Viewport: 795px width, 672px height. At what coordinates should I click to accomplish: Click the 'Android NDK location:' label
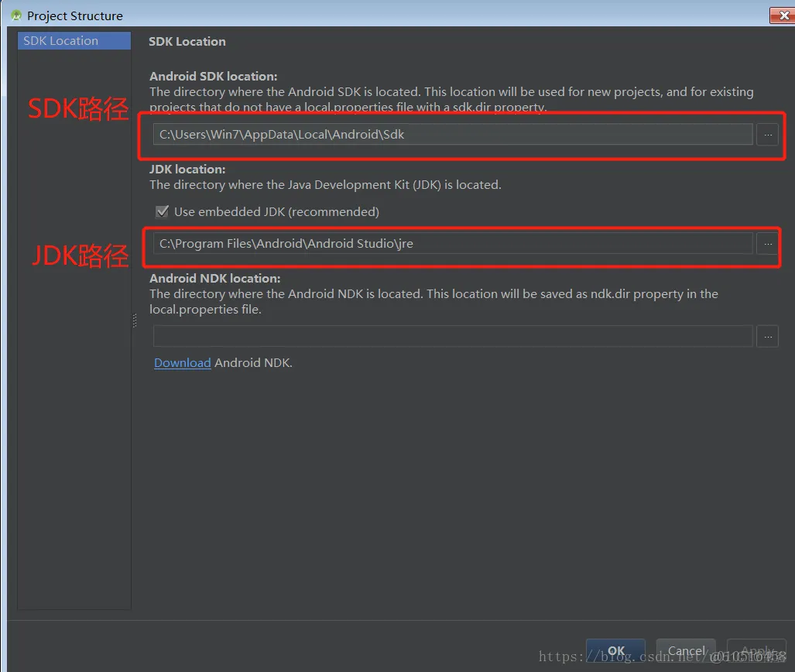[x=215, y=278]
